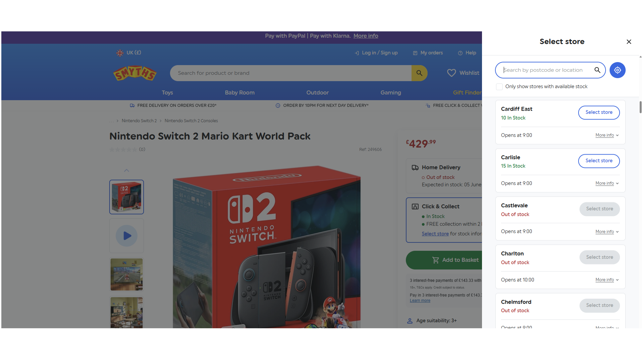Open the Nintendo Switch 2 Consoles breadcrumb
Screen dimensions: 644x360
tap(191, 121)
